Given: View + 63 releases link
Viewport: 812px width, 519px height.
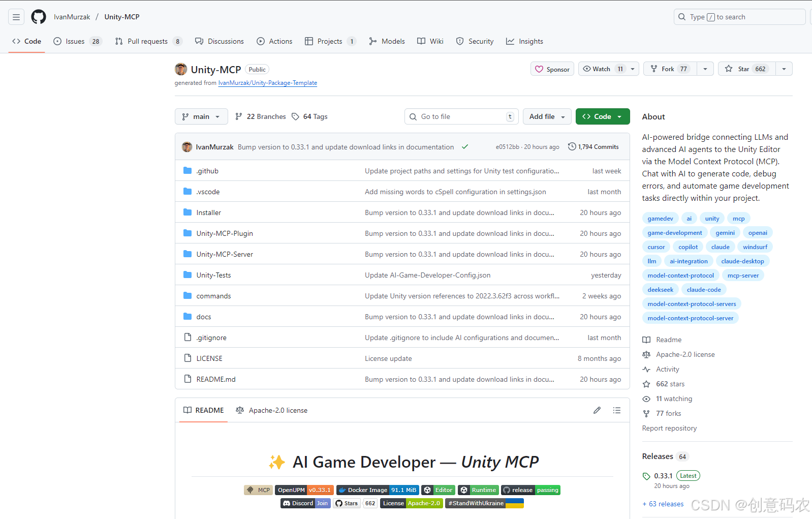Looking at the screenshot, I should coord(663,504).
